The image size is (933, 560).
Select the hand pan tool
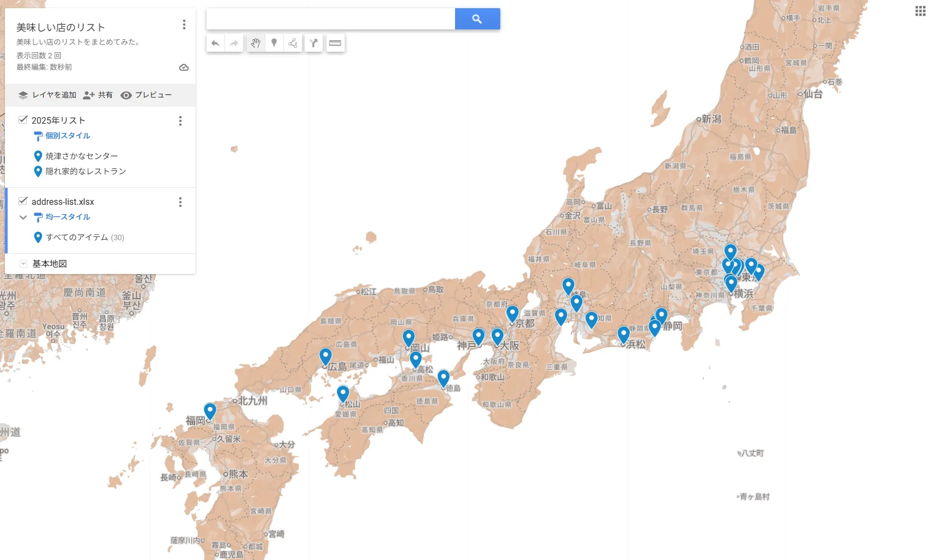(x=256, y=43)
